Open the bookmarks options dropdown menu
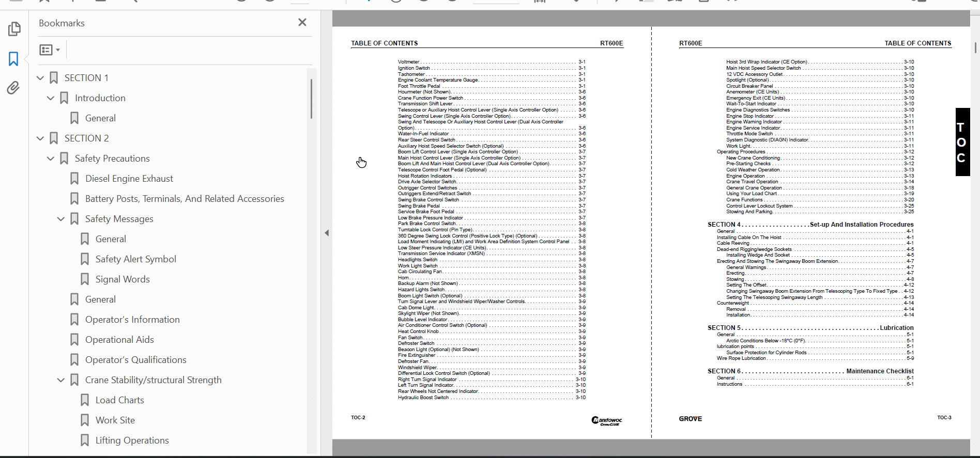The width and height of the screenshot is (980, 458). [50, 50]
